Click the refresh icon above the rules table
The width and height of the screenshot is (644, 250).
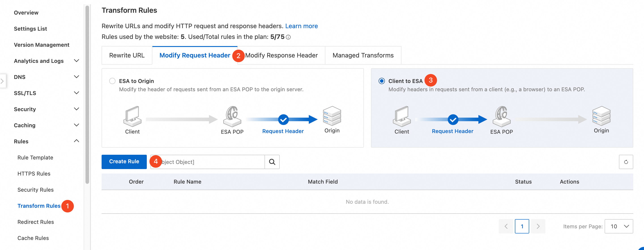coord(626,162)
